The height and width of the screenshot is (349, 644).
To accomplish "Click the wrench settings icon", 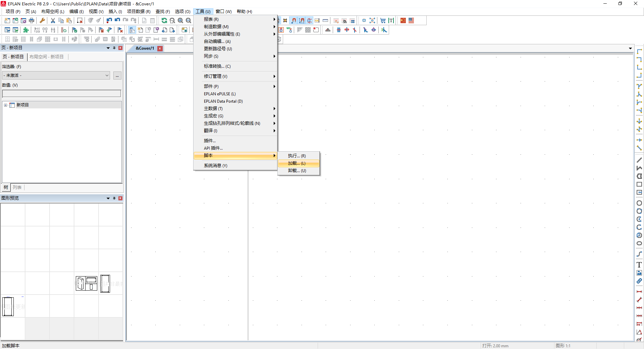I will 42,20.
